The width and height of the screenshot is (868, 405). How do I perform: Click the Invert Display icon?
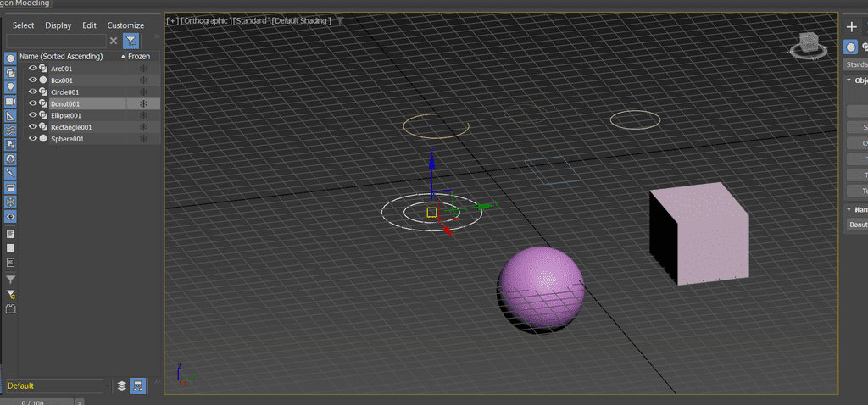pos(10,263)
